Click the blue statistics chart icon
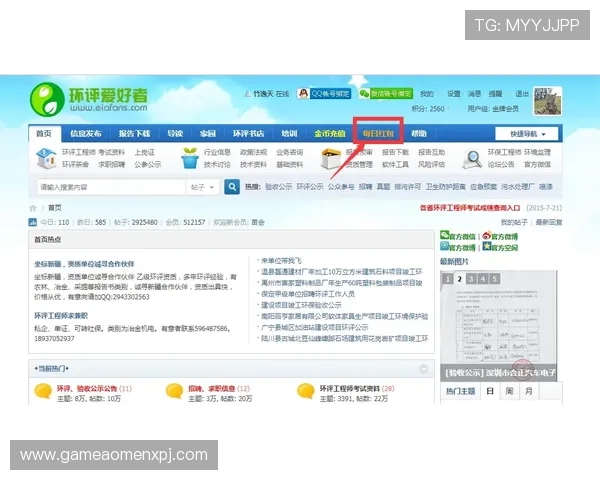This screenshot has width=600, height=480. point(33,222)
